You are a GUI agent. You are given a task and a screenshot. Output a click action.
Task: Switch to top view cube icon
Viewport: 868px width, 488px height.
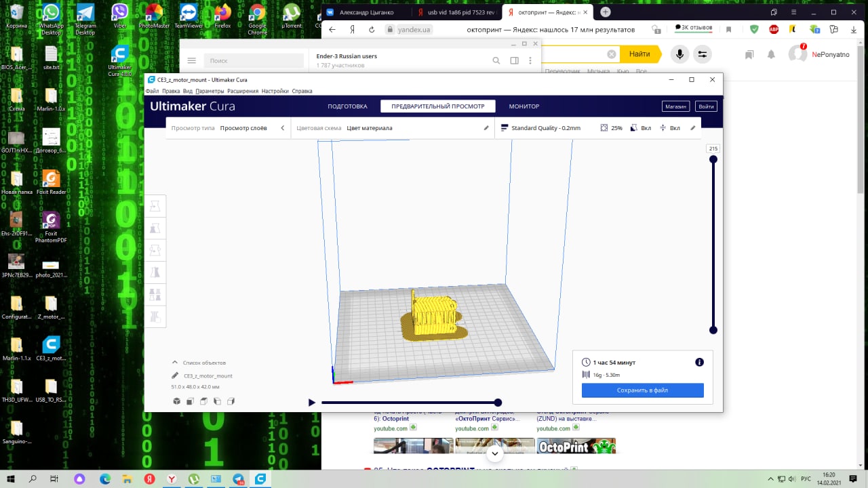click(x=203, y=401)
